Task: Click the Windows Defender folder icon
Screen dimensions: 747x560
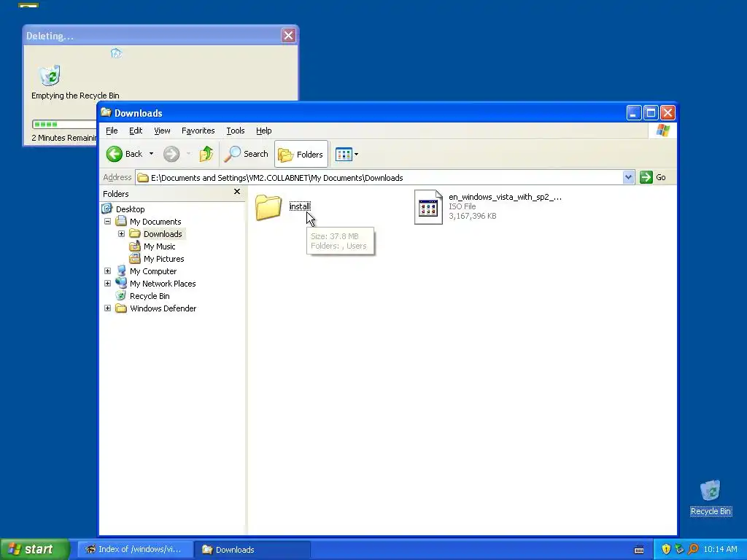Action: coord(121,308)
